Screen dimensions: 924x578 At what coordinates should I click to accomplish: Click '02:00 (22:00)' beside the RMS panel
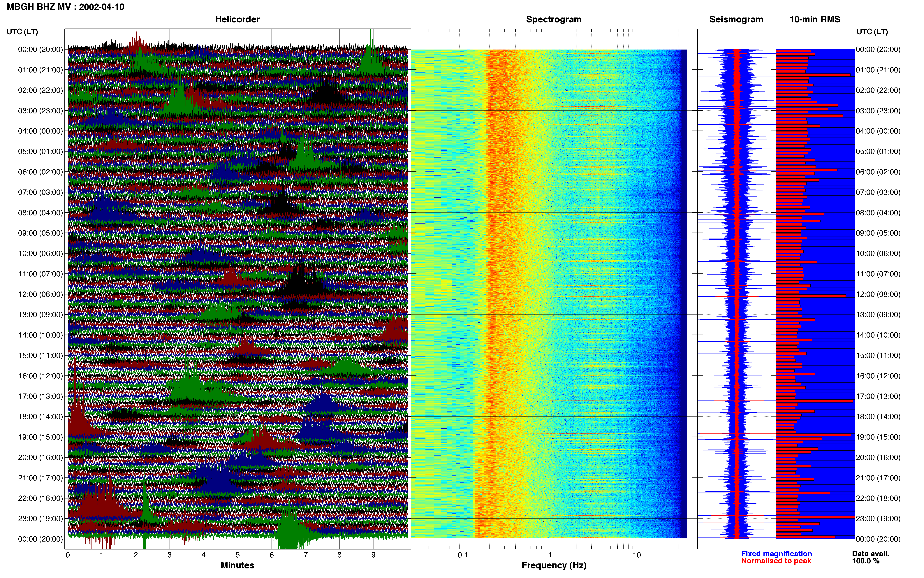(x=878, y=90)
